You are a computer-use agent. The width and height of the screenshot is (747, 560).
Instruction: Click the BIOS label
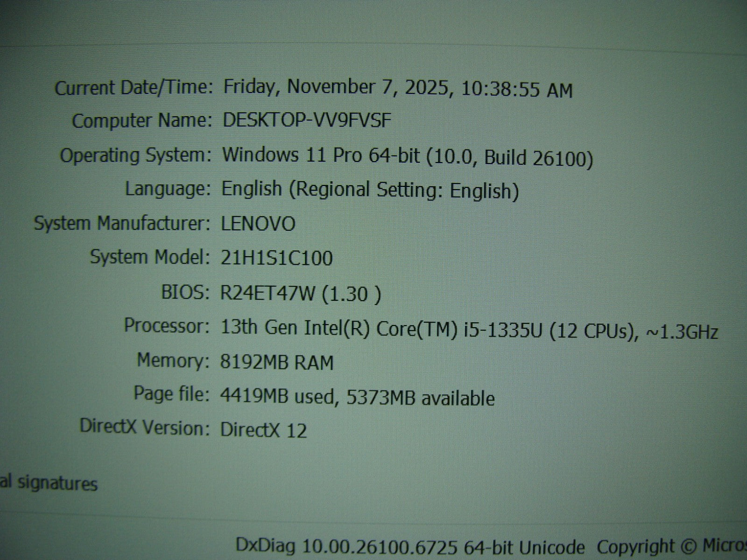[x=184, y=292]
